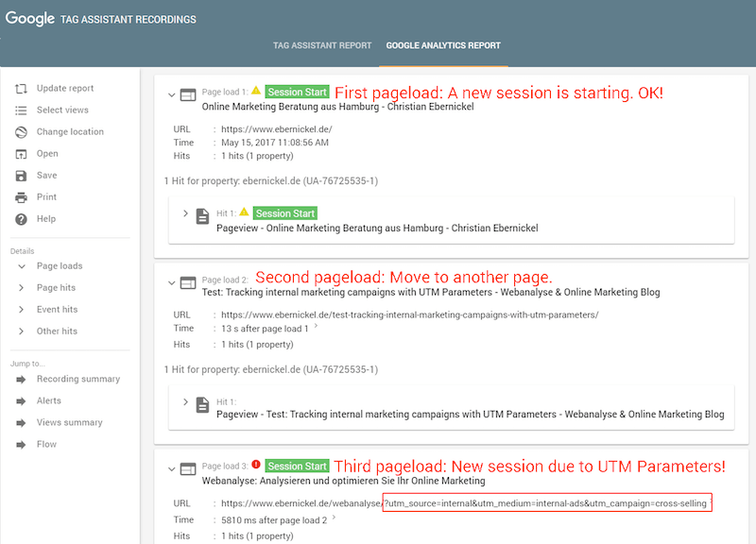This screenshot has height=544, width=756.
Task: Jump to Alerts section
Action: 49,400
